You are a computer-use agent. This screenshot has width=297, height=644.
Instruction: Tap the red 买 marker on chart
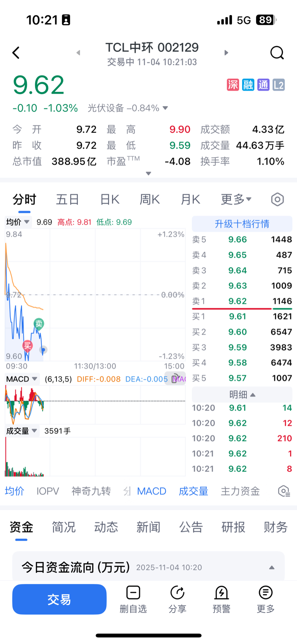pos(27,345)
